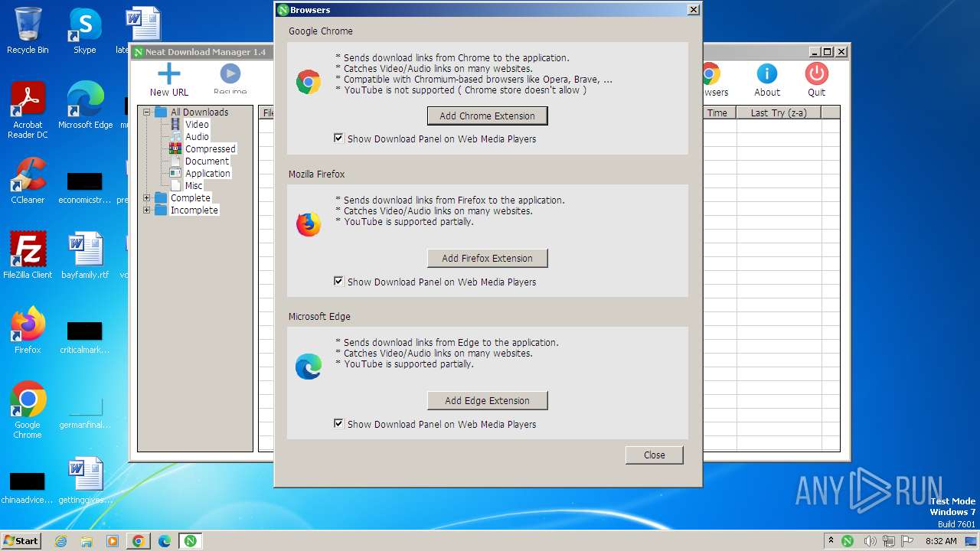Image resolution: width=980 pixels, height=551 pixels.
Task: Toggle Chrome Show Download Panel checkbox
Action: 338,139
